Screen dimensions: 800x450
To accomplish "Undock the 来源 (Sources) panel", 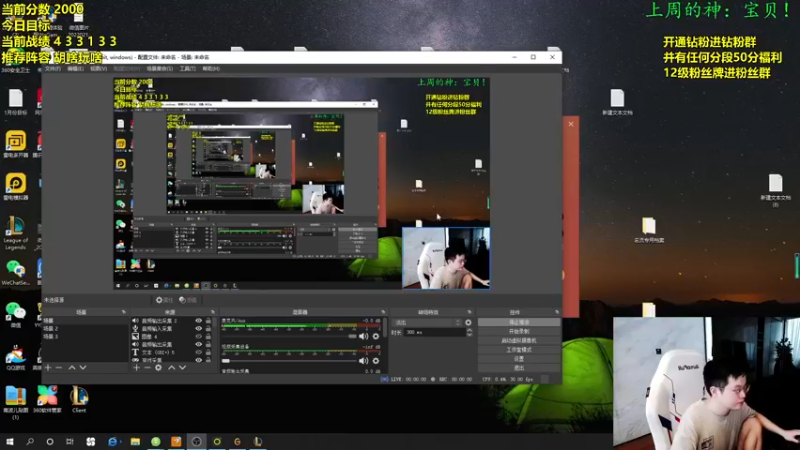I will pyautogui.click(x=213, y=312).
